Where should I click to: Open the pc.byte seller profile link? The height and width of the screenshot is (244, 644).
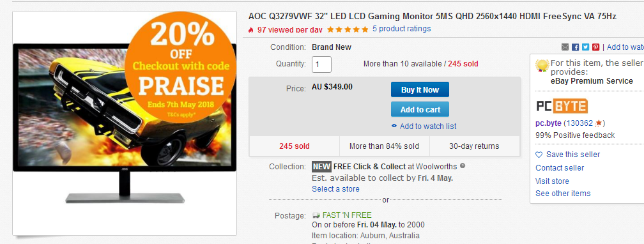[549, 123]
